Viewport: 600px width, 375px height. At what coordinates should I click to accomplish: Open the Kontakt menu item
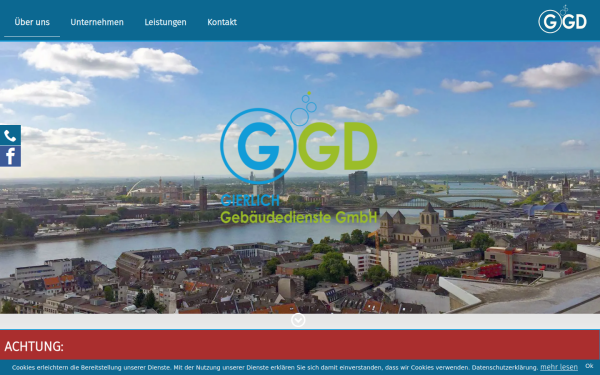222,22
